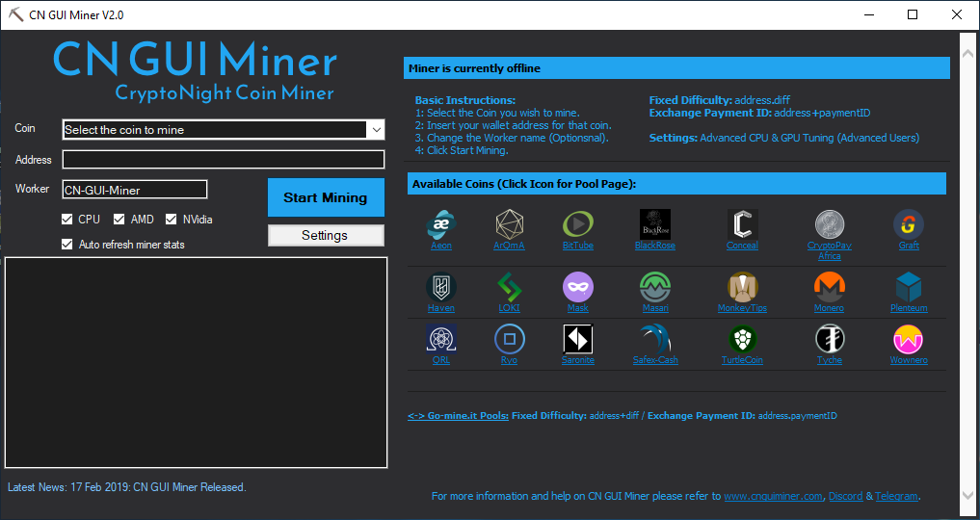Follow the Go-mine.it Pools link
This screenshot has width=980, height=520.
coord(458,416)
